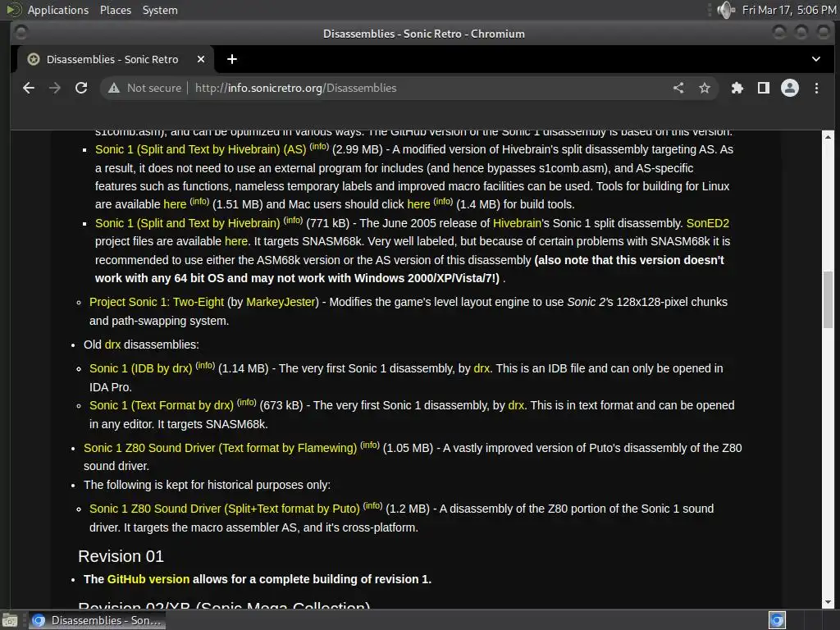Bookmark this page with the star
840x630 pixels.
click(x=705, y=88)
